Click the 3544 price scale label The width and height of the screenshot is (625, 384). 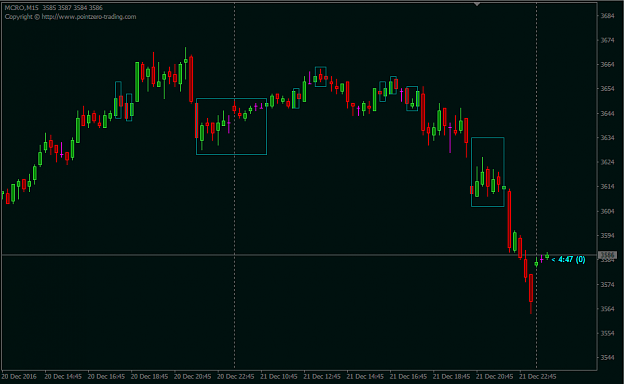click(607, 358)
